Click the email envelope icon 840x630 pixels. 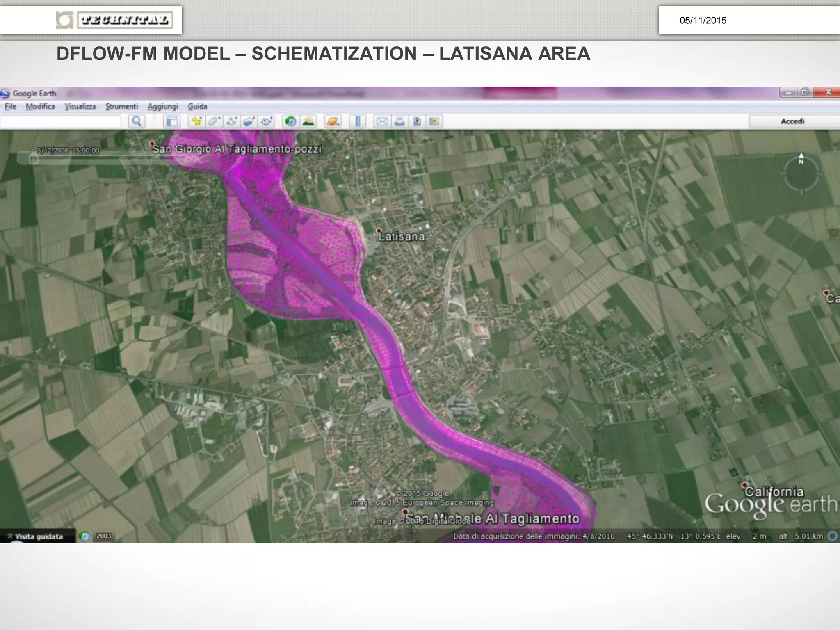pyautogui.click(x=382, y=121)
